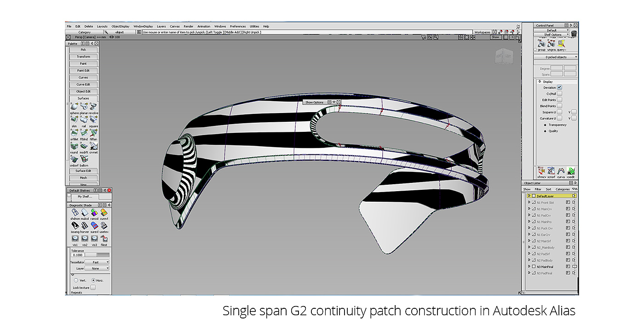The height and width of the screenshot is (329, 644).
Task: Select the isoang diagnostic shade icon
Action: (x=75, y=226)
